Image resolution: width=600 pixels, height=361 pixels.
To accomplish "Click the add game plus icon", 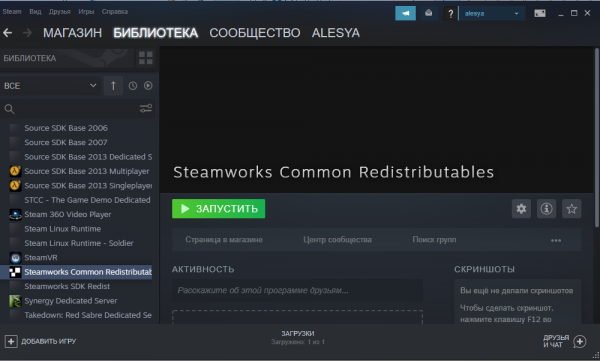I will tap(11, 341).
